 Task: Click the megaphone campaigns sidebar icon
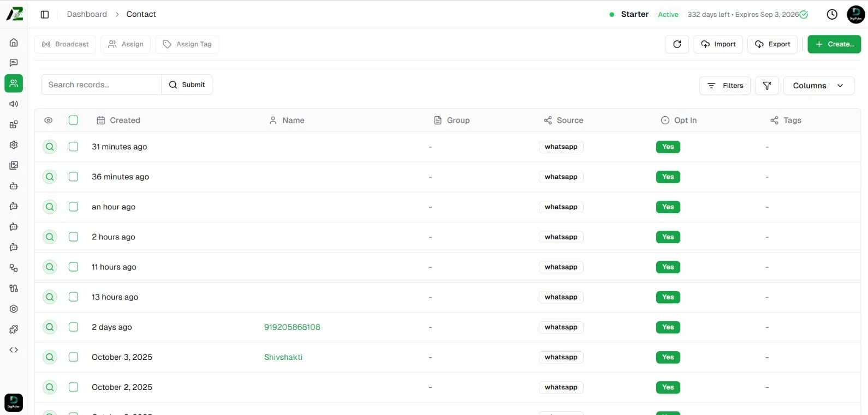pyautogui.click(x=14, y=104)
